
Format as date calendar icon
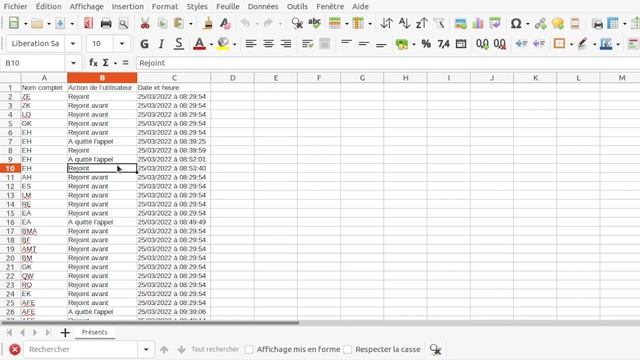point(461,44)
